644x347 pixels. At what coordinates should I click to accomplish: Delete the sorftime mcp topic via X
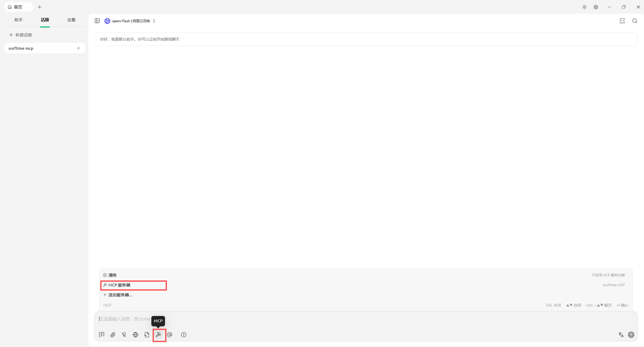(x=78, y=48)
